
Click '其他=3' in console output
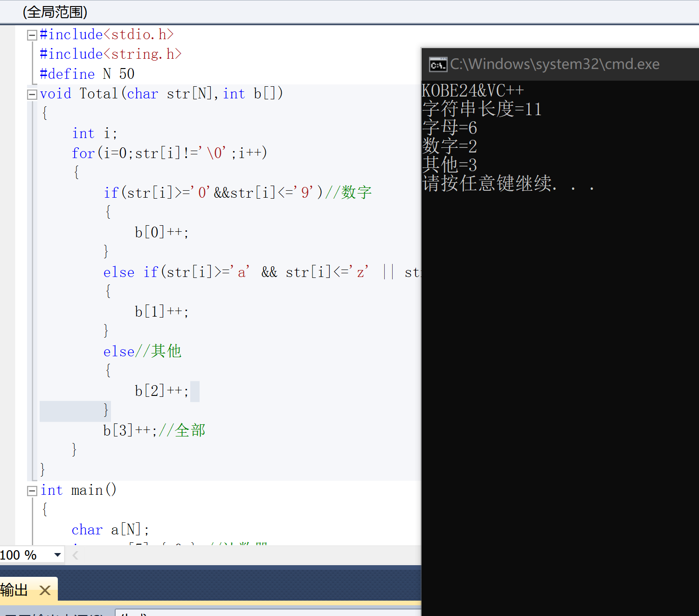point(450,165)
